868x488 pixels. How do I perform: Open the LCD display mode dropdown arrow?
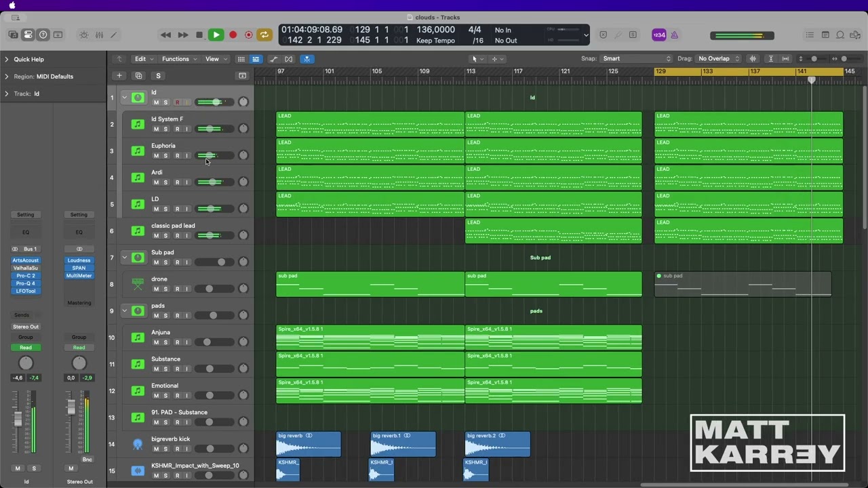point(586,35)
